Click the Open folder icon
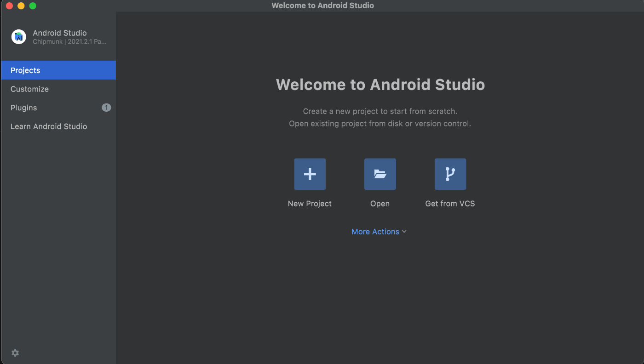 (x=380, y=174)
